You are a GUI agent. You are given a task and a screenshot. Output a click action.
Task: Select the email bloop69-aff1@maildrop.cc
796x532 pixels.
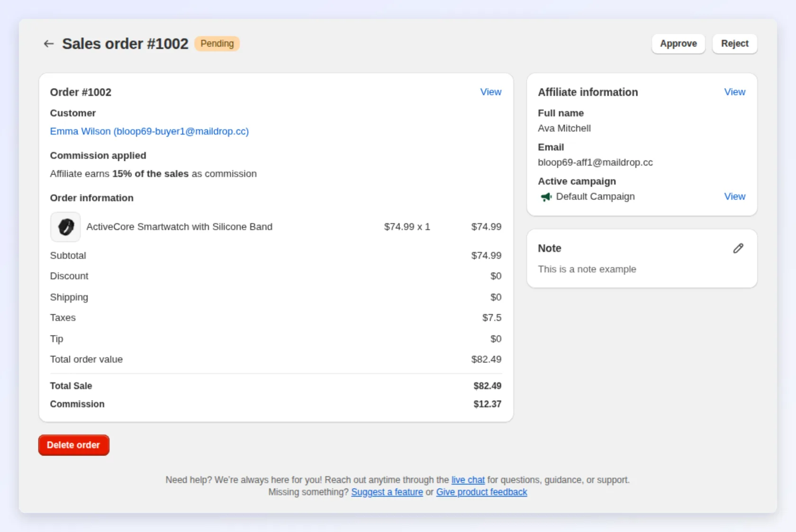click(x=595, y=162)
